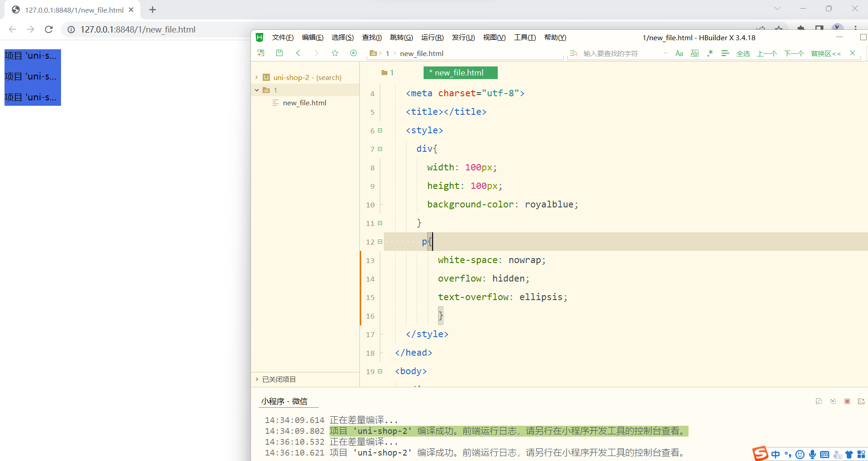Toggle Chinese/English input mode 中
The width and height of the screenshot is (868, 461).
click(x=776, y=454)
